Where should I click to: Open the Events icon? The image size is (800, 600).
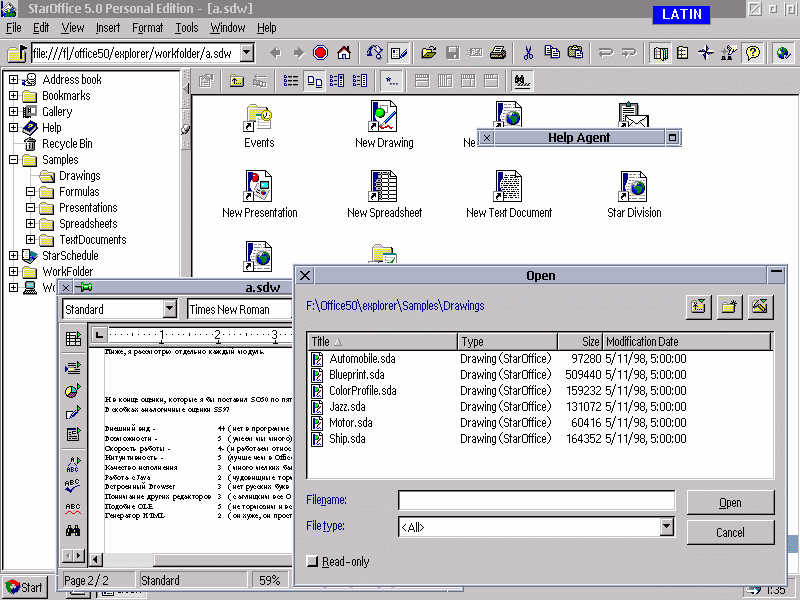click(259, 126)
